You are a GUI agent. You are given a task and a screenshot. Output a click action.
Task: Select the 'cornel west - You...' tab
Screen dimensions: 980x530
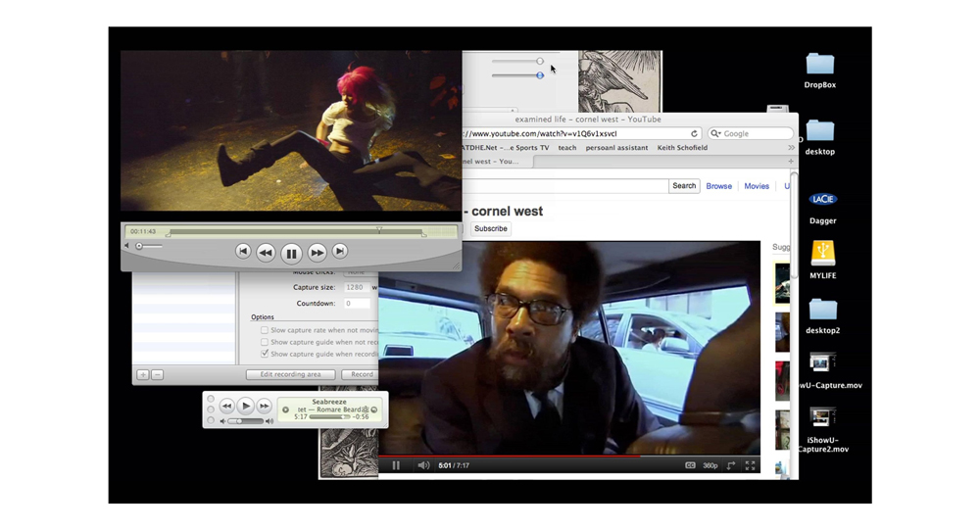coord(498,162)
